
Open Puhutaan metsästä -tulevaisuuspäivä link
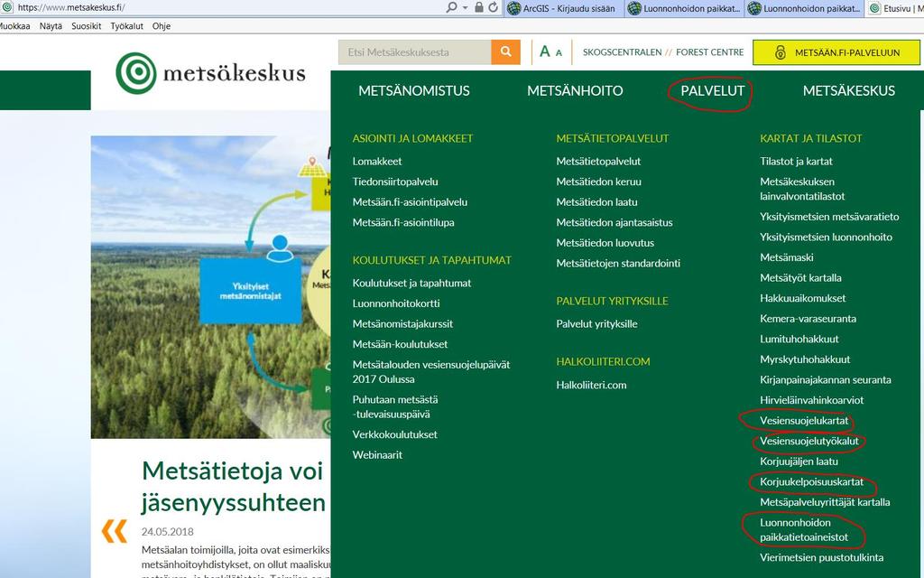coord(395,407)
